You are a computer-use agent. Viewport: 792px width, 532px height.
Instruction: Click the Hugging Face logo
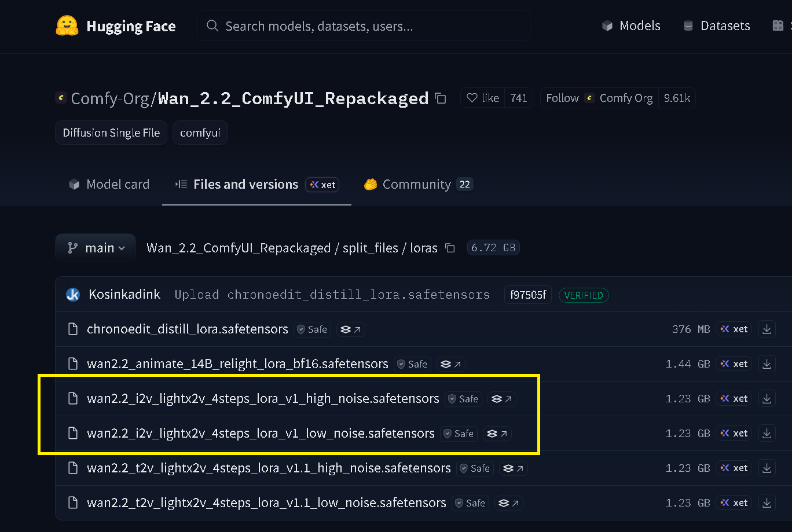pos(116,26)
